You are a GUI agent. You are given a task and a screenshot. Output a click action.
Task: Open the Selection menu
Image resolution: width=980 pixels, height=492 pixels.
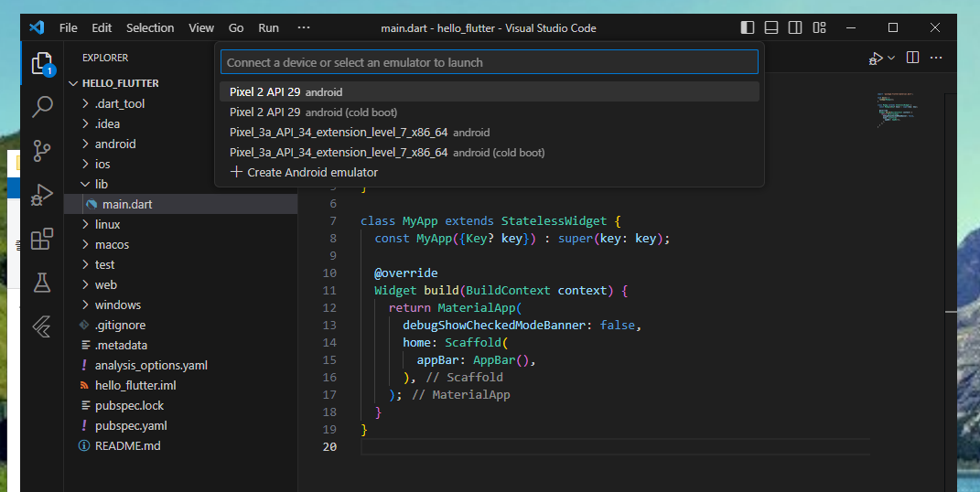point(150,28)
